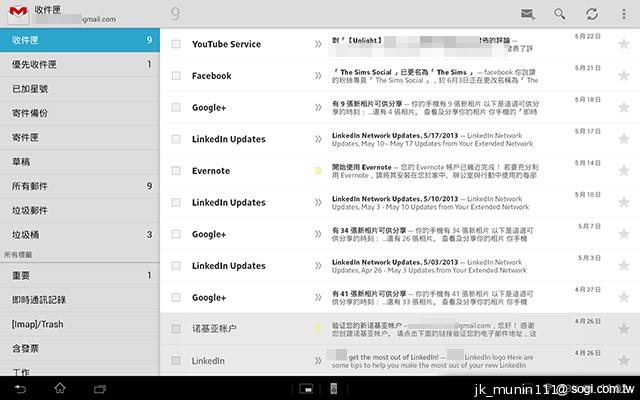Tap the Android home button
The width and height of the screenshot is (640, 400).
pos(60,388)
